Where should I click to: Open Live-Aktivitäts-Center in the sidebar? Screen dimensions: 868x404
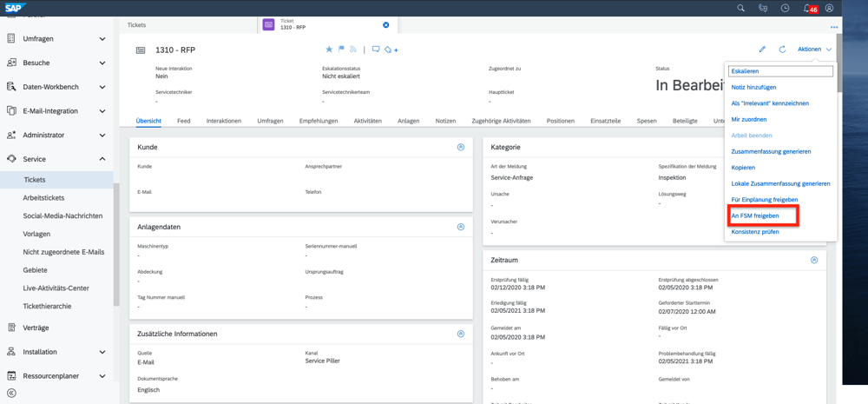click(56, 288)
